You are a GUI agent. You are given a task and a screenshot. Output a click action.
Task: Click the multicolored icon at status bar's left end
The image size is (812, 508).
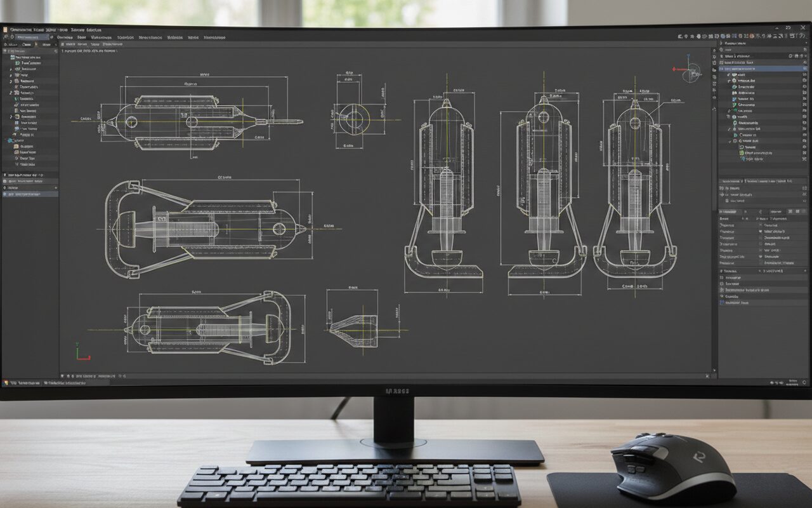tap(6, 383)
